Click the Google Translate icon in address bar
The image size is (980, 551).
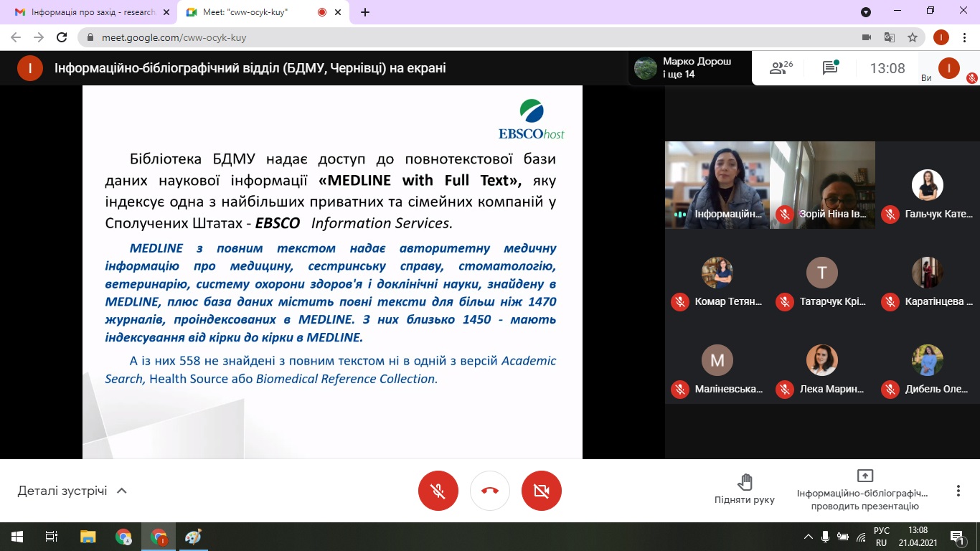pyautogui.click(x=889, y=37)
